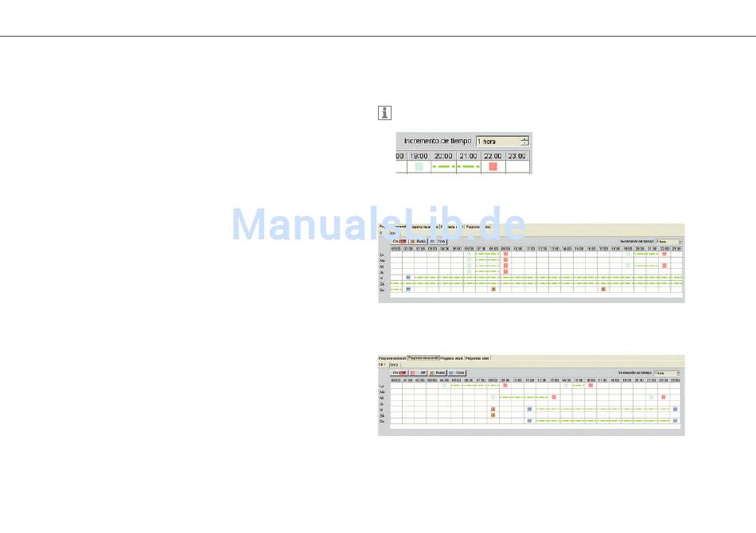Click the red Off button in bottom window

point(418,372)
